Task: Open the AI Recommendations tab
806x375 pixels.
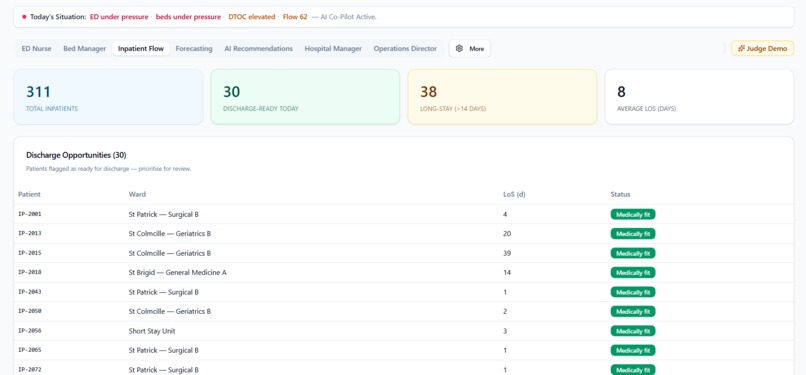Action: click(259, 49)
